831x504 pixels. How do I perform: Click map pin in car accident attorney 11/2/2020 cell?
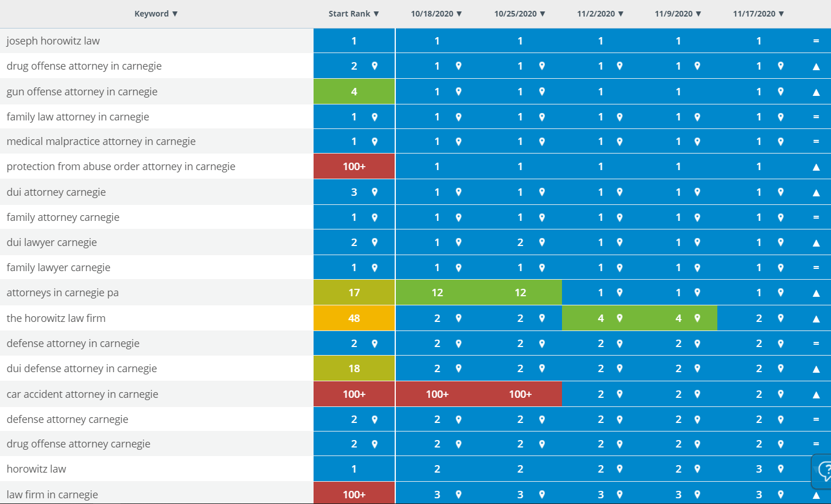tap(620, 394)
